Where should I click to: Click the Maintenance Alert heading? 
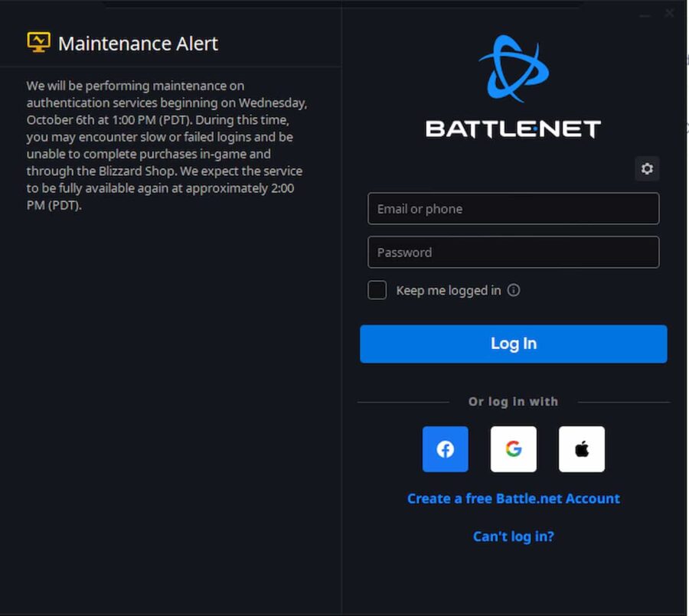pyautogui.click(x=138, y=44)
